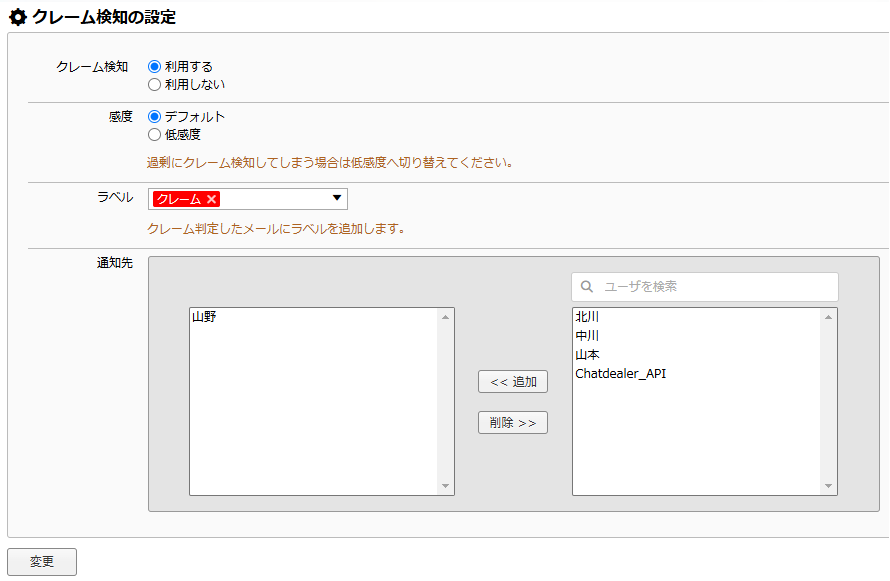Screen dimensions: 890x581
Task: Click the down arrow of the right list scrollbar
Action: tap(829, 487)
